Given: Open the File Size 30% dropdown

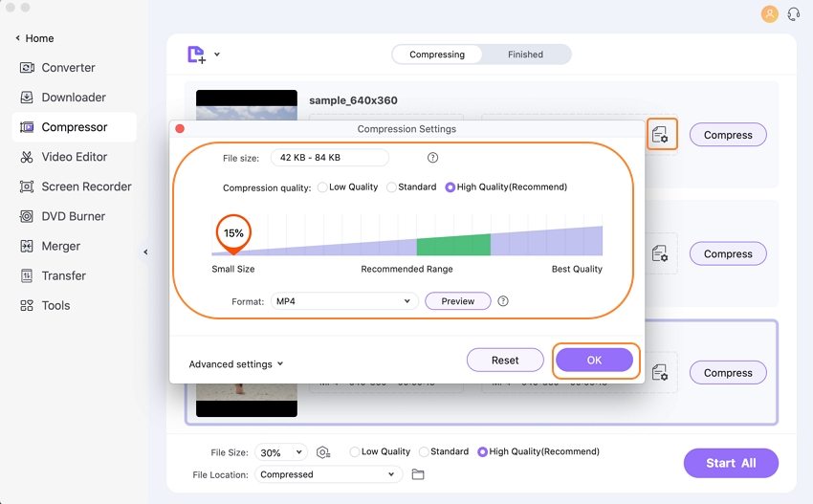Looking at the screenshot, I should 280,452.
